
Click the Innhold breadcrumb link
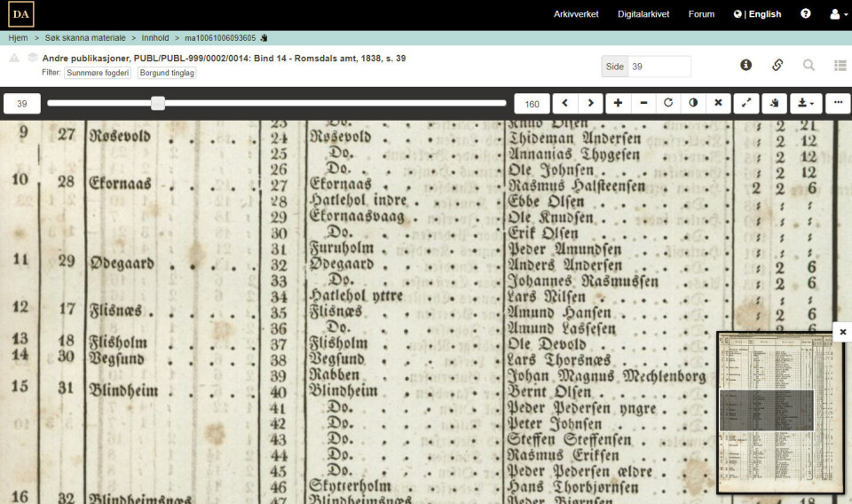pos(157,38)
